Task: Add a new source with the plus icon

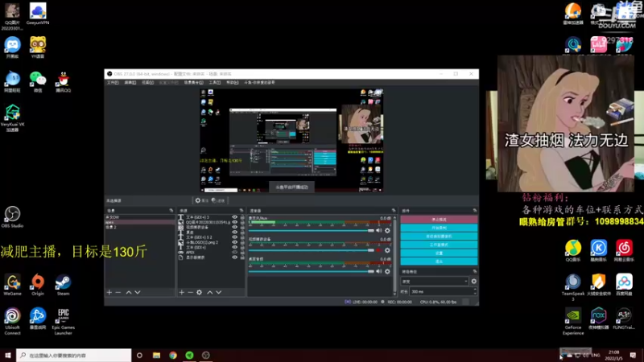Action: tap(182, 292)
